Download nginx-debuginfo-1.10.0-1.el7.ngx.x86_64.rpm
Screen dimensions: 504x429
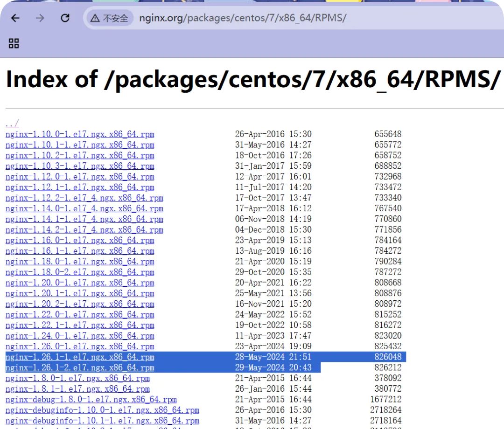(102, 410)
